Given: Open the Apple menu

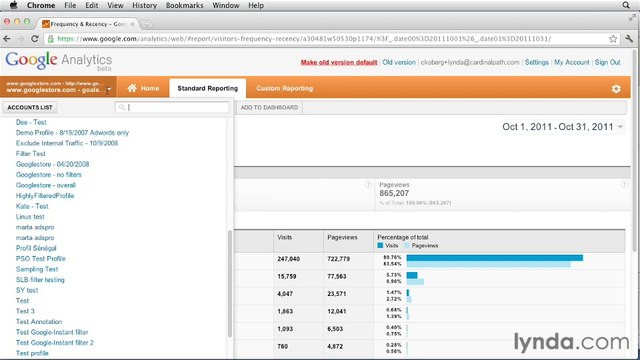Looking at the screenshot, I should tap(13, 5).
